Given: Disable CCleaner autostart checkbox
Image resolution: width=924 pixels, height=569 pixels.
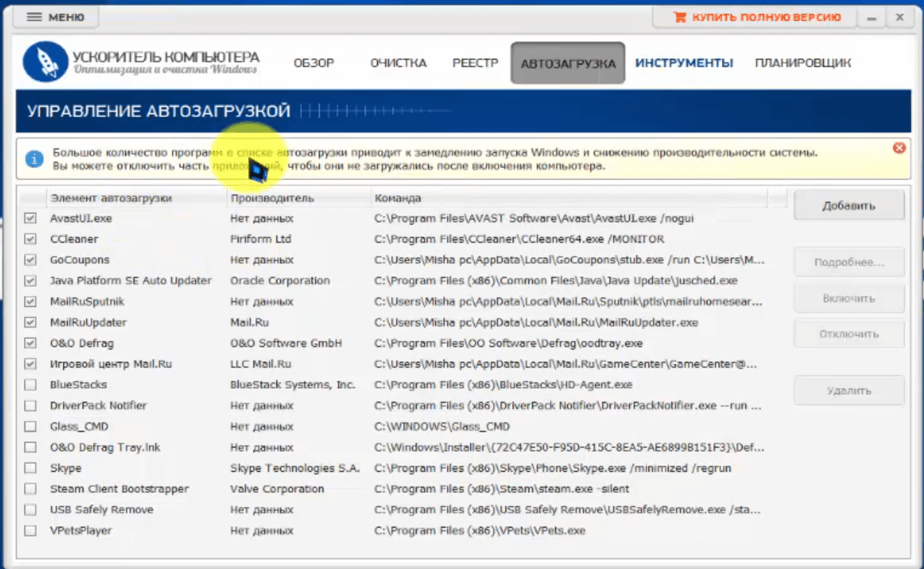Looking at the screenshot, I should pyautogui.click(x=31, y=239).
